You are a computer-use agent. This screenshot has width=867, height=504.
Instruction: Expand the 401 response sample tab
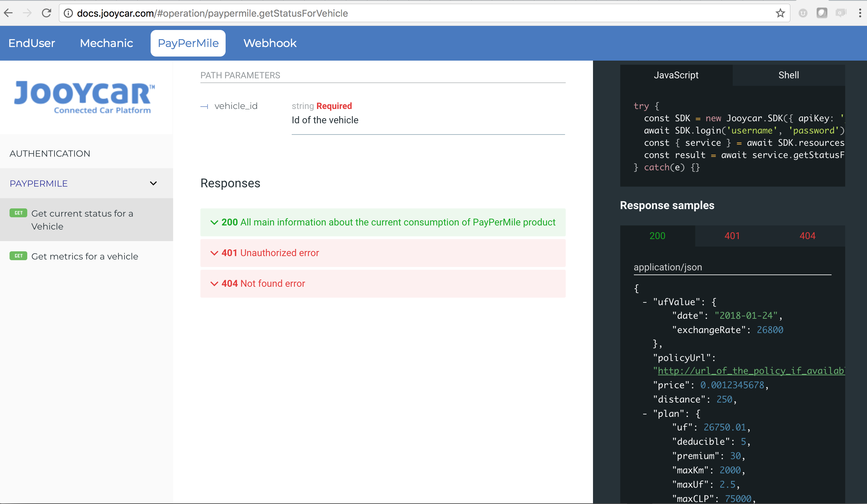732,236
